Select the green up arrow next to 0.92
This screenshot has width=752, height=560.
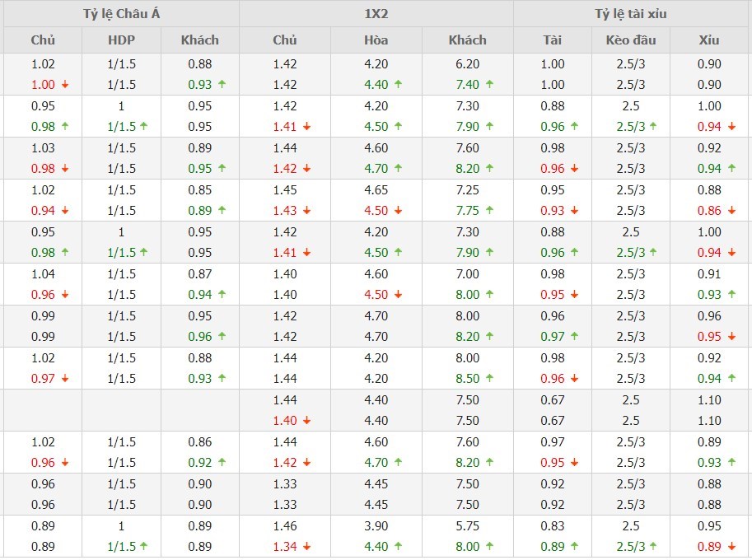point(222,463)
